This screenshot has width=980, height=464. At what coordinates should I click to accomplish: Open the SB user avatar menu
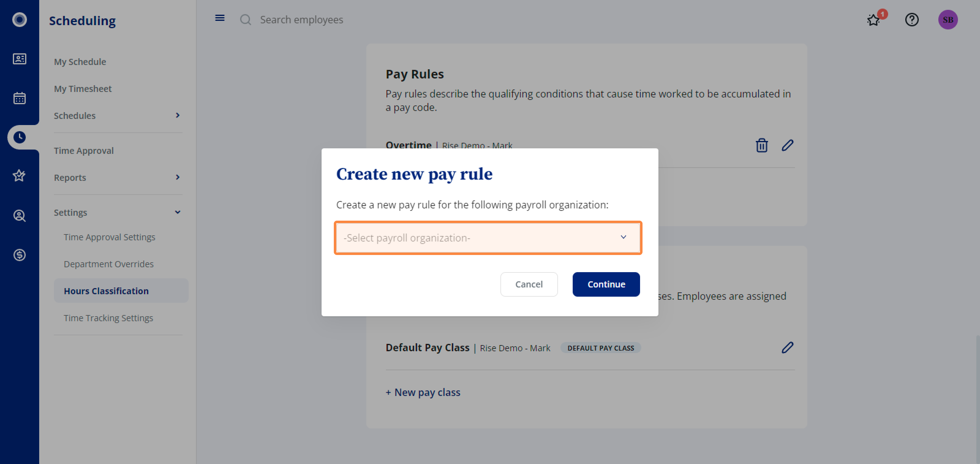948,19
